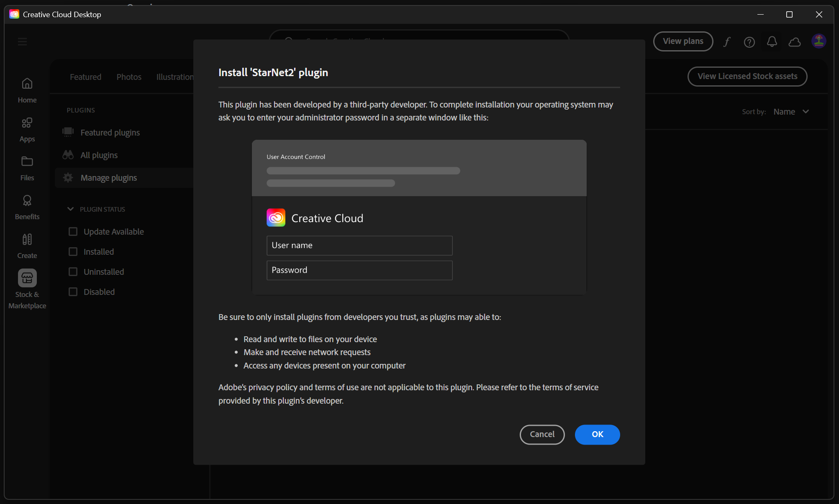Check cloud sync status icon
This screenshot has height=504, width=839.
tap(795, 42)
